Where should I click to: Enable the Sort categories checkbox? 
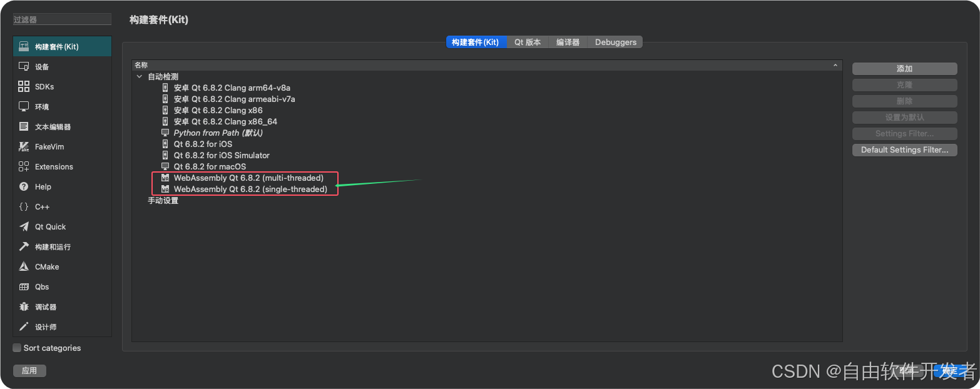tap(17, 348)
